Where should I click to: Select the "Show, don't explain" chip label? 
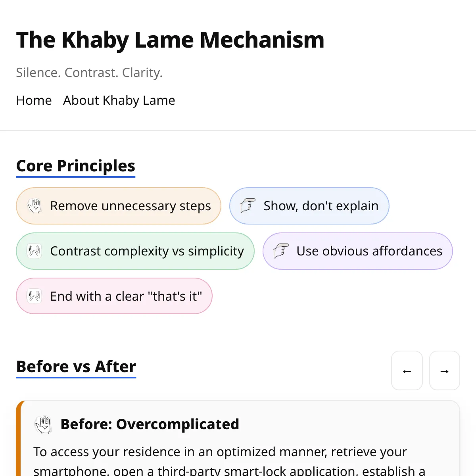(321, 206)
